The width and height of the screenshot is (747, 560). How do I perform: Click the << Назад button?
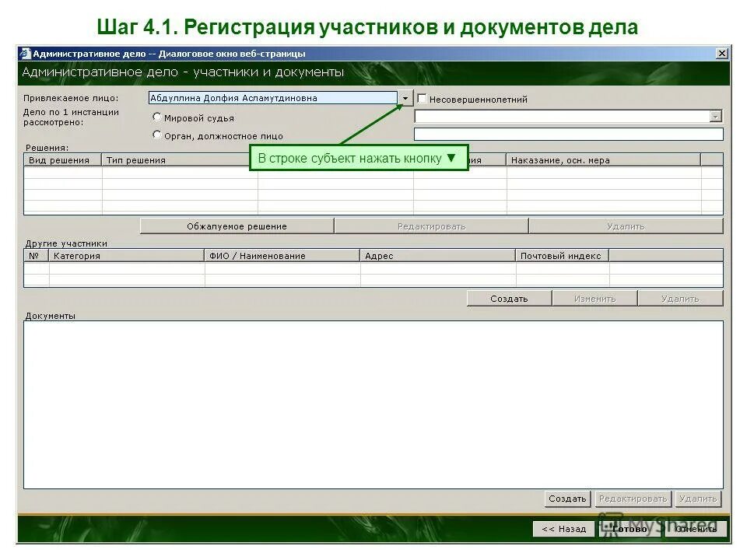tap(563, 528)
